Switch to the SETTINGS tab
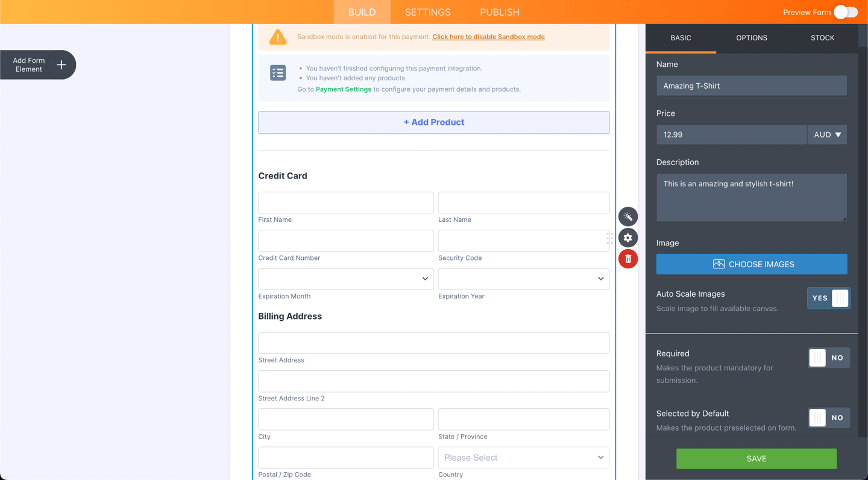This screenshot has height=480, width=868. click(428, 12)
